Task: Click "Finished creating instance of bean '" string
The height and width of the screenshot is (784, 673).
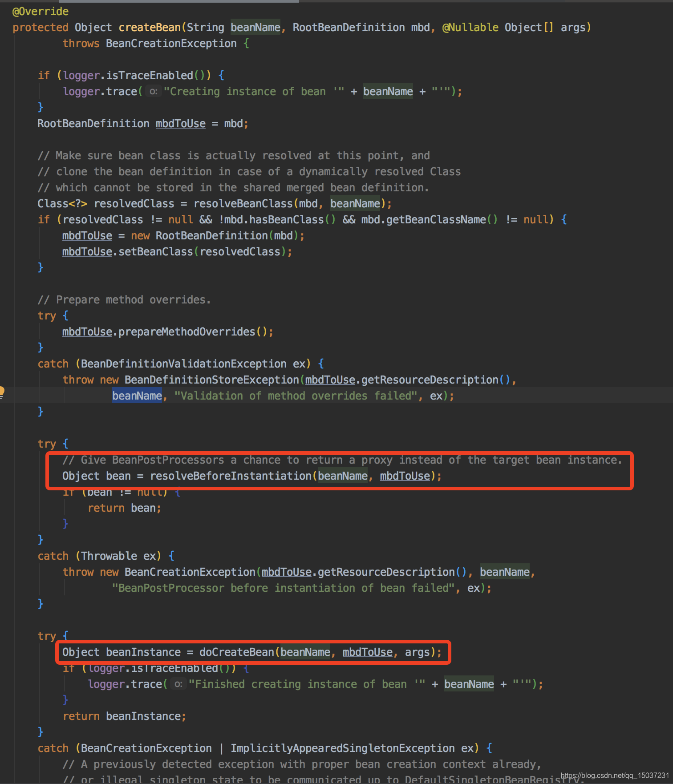Action: click(307, 684)
